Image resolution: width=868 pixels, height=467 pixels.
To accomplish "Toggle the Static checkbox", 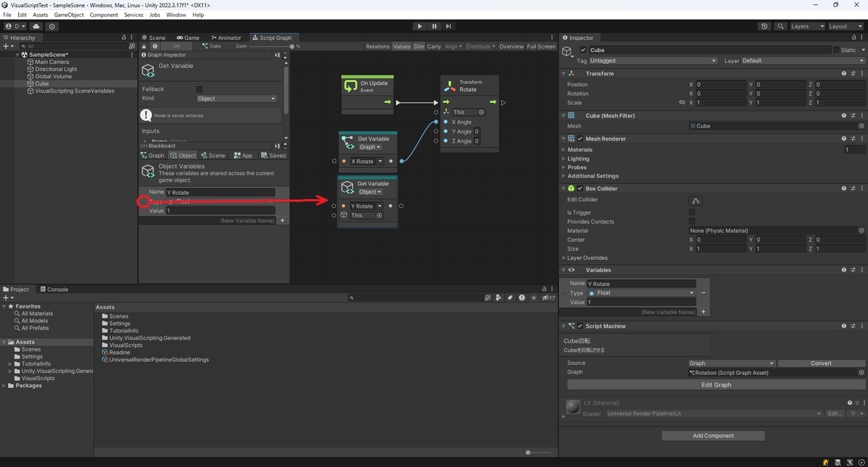I will click(836, 50).
